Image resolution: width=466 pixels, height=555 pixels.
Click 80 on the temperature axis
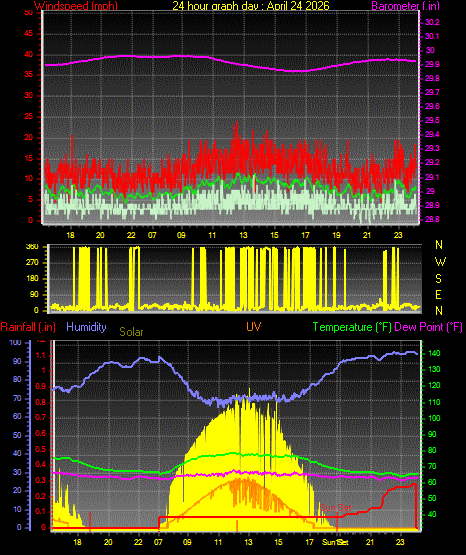click(432, 450)
